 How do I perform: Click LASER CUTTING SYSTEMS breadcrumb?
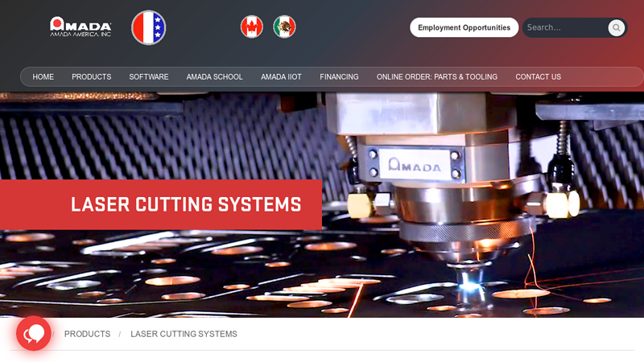pos(184,334)
